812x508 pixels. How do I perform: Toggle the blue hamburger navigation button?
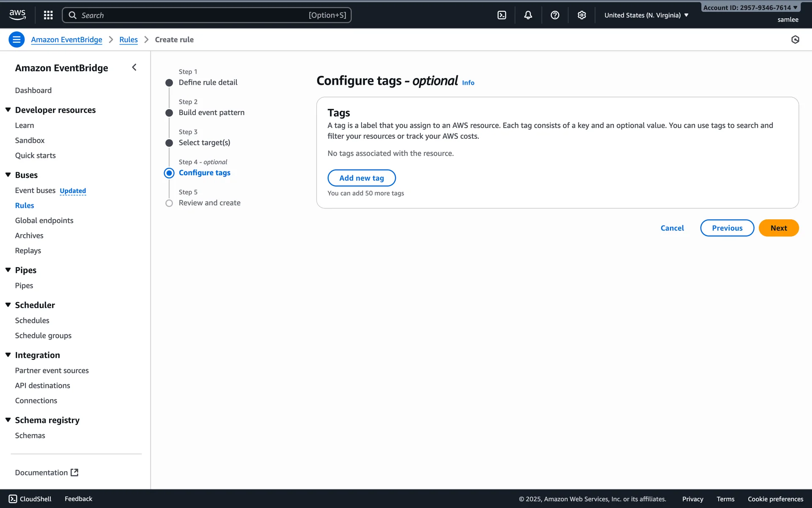(16, 39)
